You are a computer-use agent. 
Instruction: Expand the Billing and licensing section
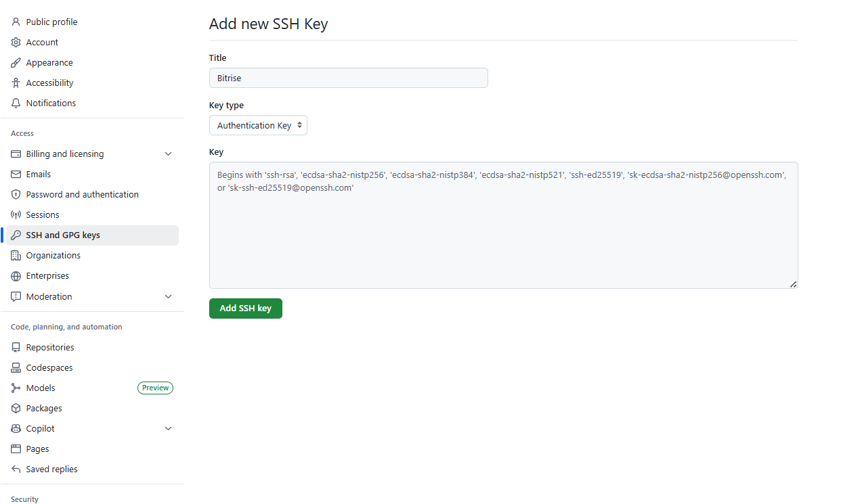pos(169,154)
